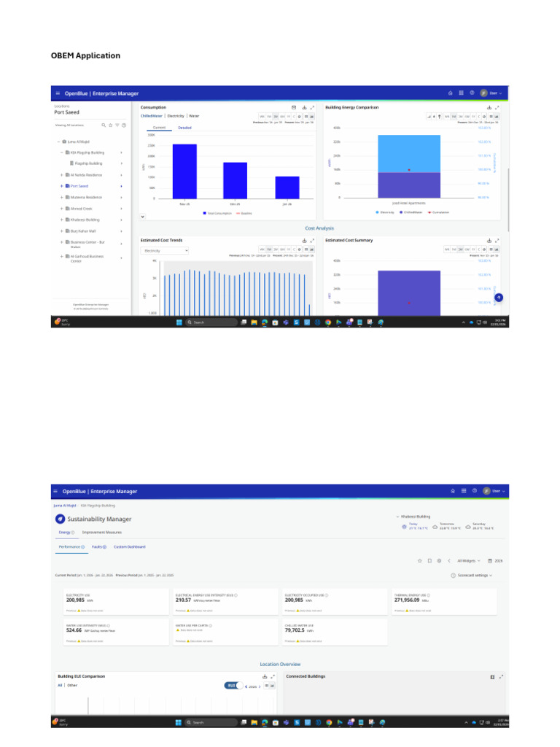The width and height of the screenshot is (560, 747).
Task: Open the Custom Dashboard sub-tab
Action: pyautogui.click(x=130, y=547)
